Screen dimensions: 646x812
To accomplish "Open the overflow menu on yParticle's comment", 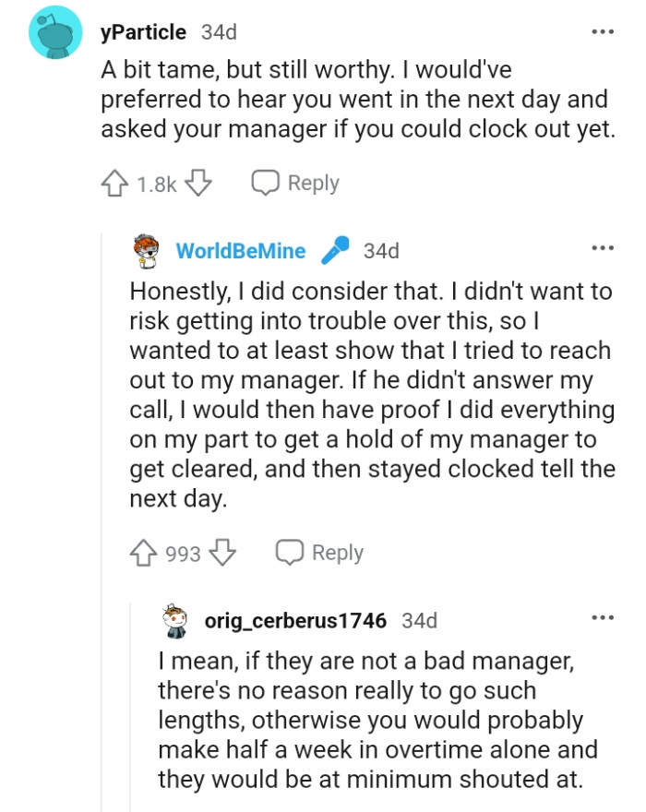I will (x=603, y=31).
